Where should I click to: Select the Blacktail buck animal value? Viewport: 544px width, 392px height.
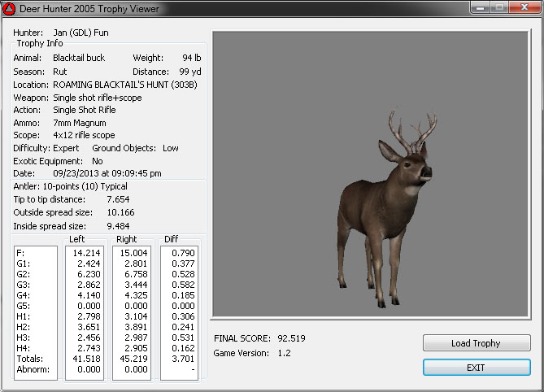(79, 59)
